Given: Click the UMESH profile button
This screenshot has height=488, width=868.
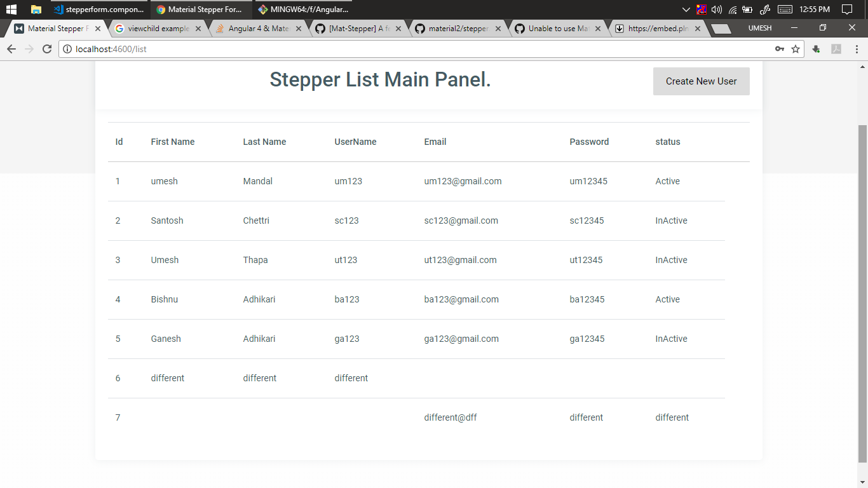Looking at the screenshot, I should tap(760, 28).
